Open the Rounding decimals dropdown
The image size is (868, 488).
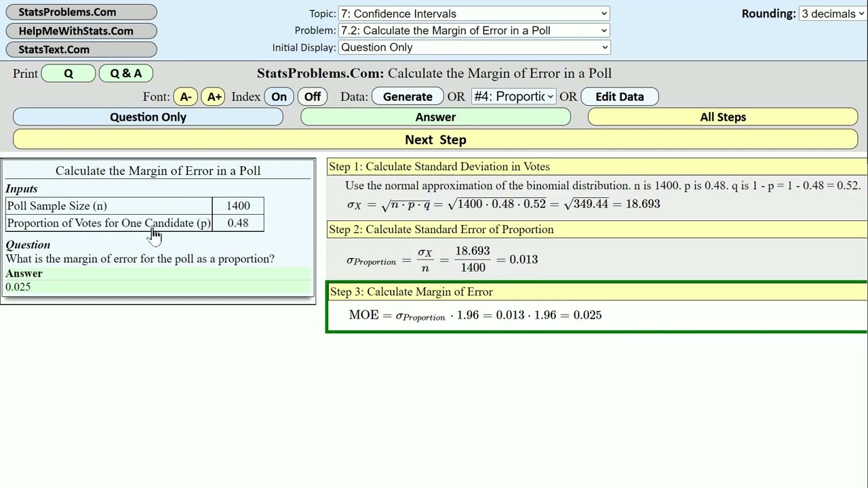832,14
